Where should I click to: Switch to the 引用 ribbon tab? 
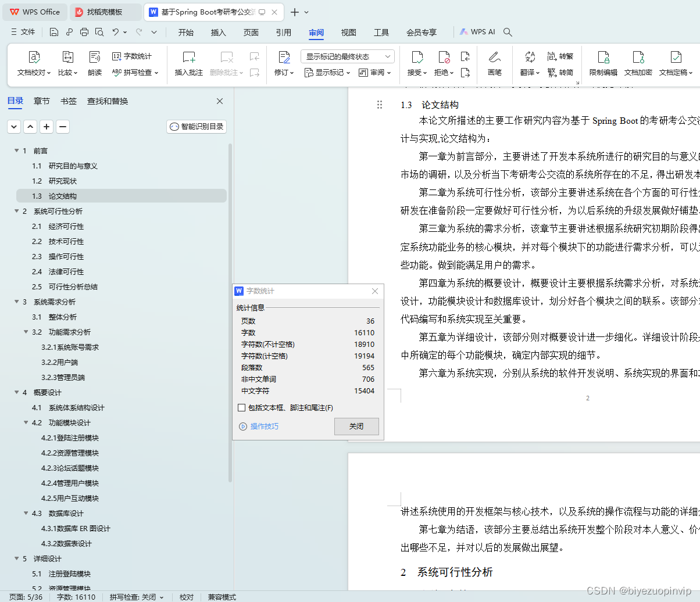pyautogui.click(x=284, y=33)
